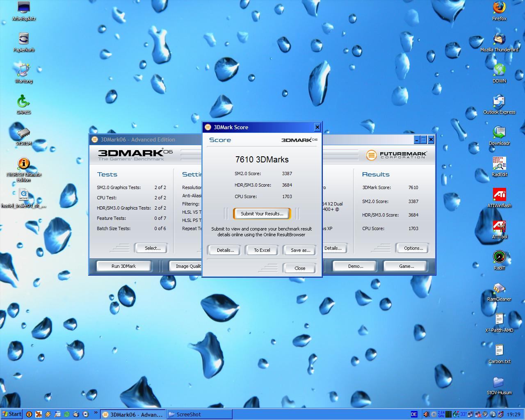Viewport: 525px width, 420px height.
Task: Select the Wartung desktop icon
Action: pyautogui.click(x=24, y=73)
